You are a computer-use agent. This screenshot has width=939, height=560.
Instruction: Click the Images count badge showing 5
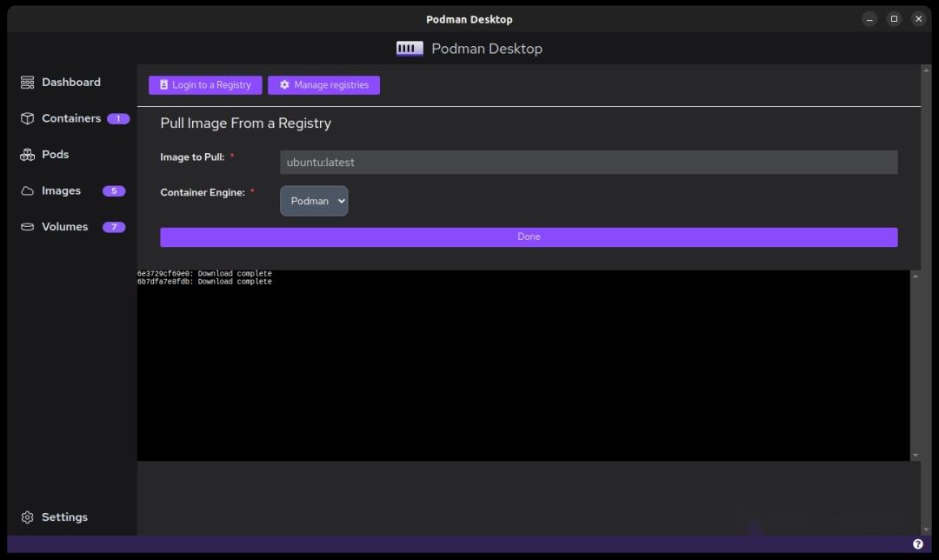point(114,190)
